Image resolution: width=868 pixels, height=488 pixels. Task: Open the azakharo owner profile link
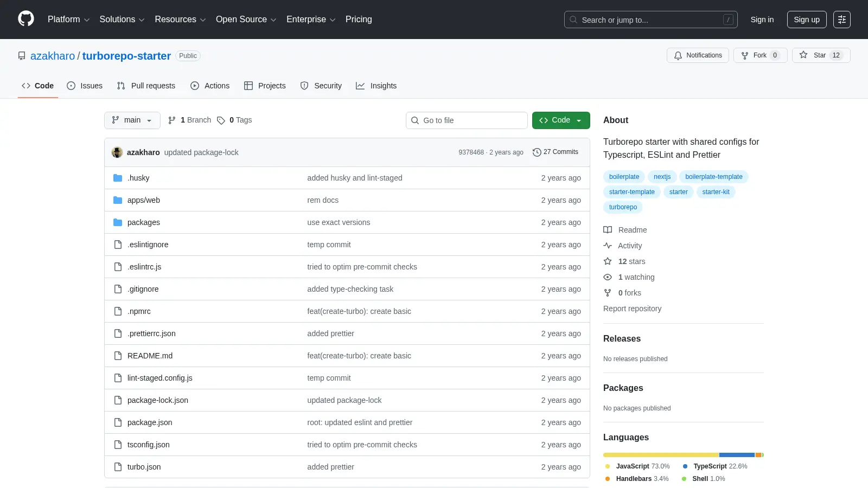coord(53,56)
